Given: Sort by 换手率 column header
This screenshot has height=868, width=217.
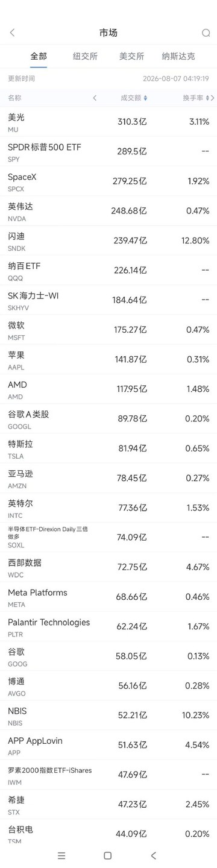Looking at the screenshot, I should (x=196, y=98).
